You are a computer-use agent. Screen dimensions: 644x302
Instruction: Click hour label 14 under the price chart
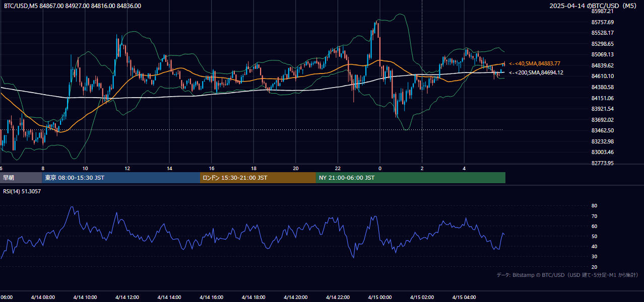tap(170, 168)
